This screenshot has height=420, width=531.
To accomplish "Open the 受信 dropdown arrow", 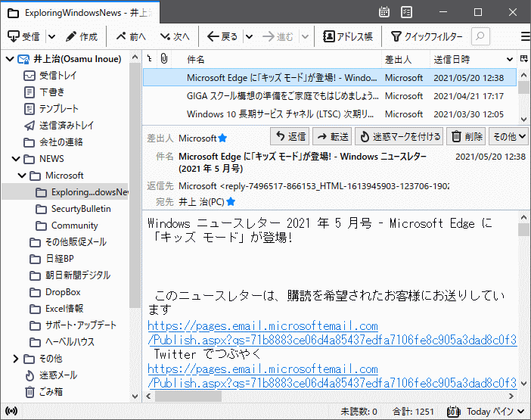I will pyautogui.click(x=51, y=36).
